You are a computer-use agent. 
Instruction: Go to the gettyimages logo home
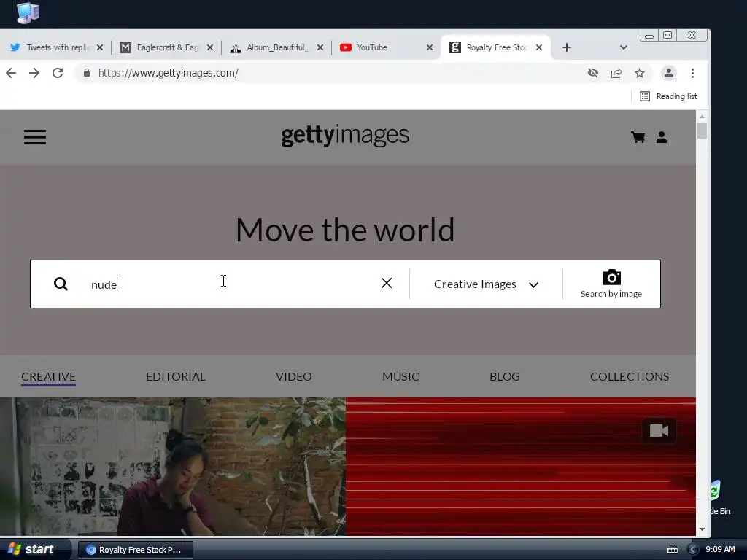click(x=345, y=135)
